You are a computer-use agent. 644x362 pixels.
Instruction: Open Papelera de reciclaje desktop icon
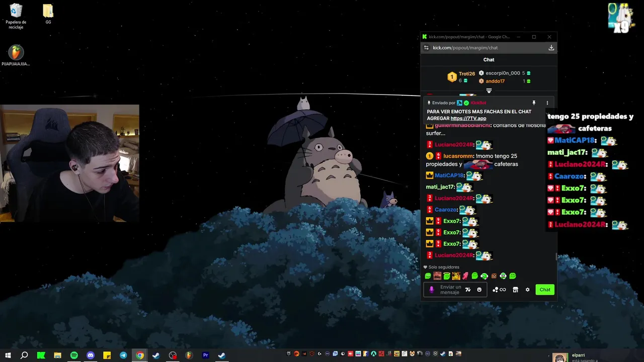(16, 16)
